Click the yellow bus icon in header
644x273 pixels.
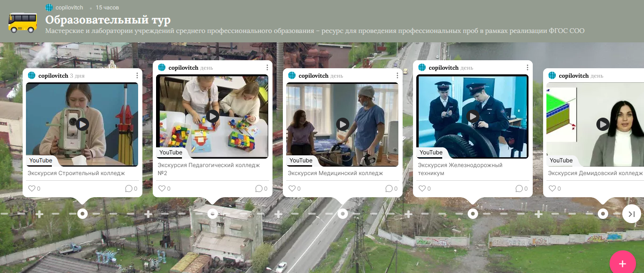pyautogui.click(x=23, y=22)
